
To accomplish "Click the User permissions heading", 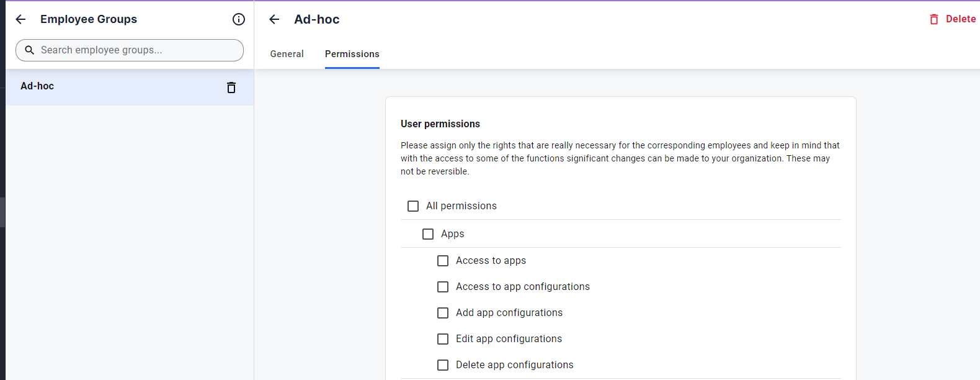I will tap(440, 124).
